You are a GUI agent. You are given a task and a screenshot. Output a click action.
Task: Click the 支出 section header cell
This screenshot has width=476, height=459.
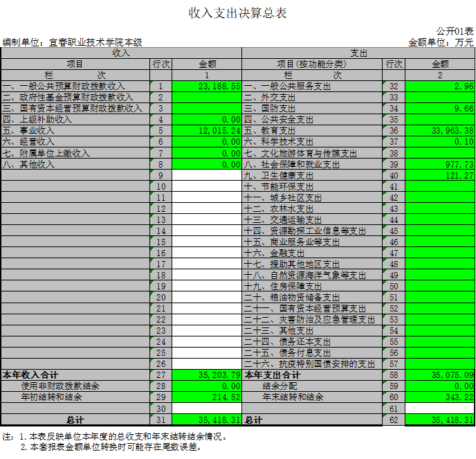[x=358, y=53]
